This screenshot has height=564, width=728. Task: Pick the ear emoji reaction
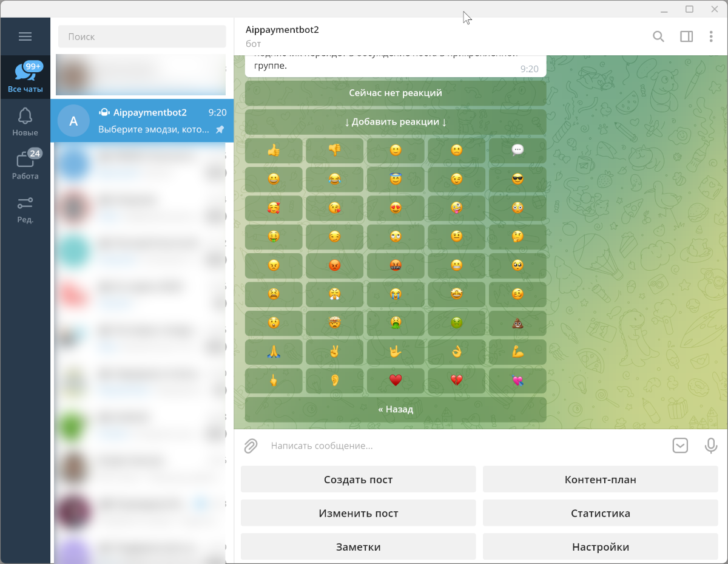click(335, 381)
